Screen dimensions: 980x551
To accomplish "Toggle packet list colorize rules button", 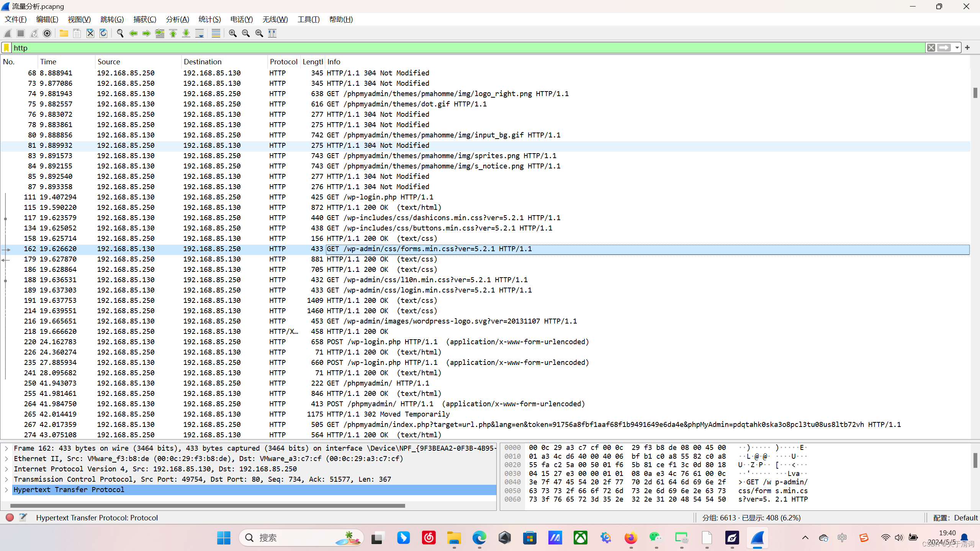I will click(216, 33).
